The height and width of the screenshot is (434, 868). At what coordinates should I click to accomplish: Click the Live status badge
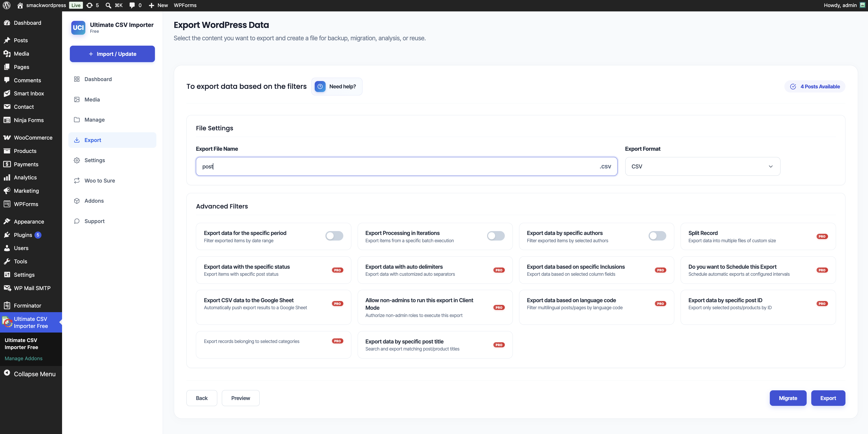76,5
